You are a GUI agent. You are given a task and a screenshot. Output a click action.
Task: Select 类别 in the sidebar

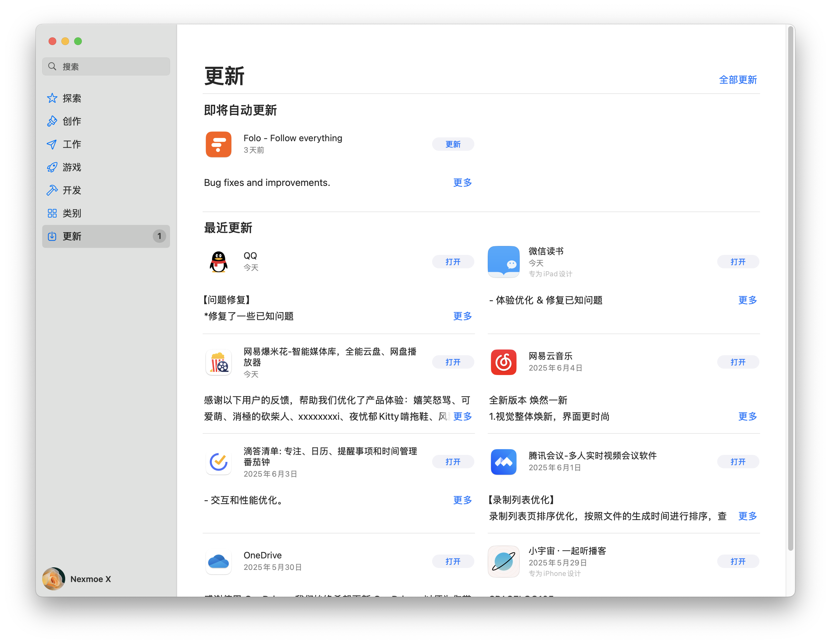tap(106, 213)
